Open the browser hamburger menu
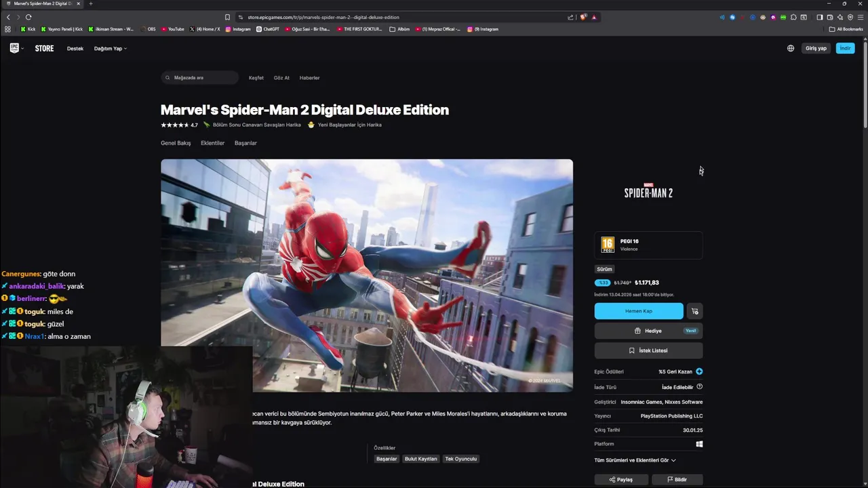 tap(861, 17)
